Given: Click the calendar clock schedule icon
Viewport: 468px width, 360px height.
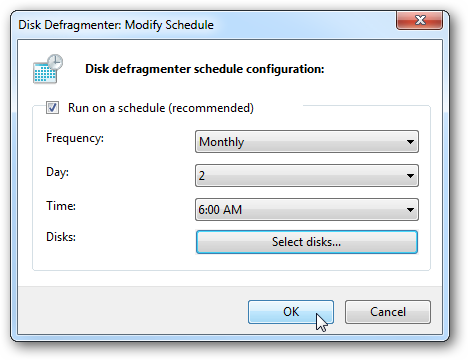Looking at the screenshot, I should click(48, 69).
